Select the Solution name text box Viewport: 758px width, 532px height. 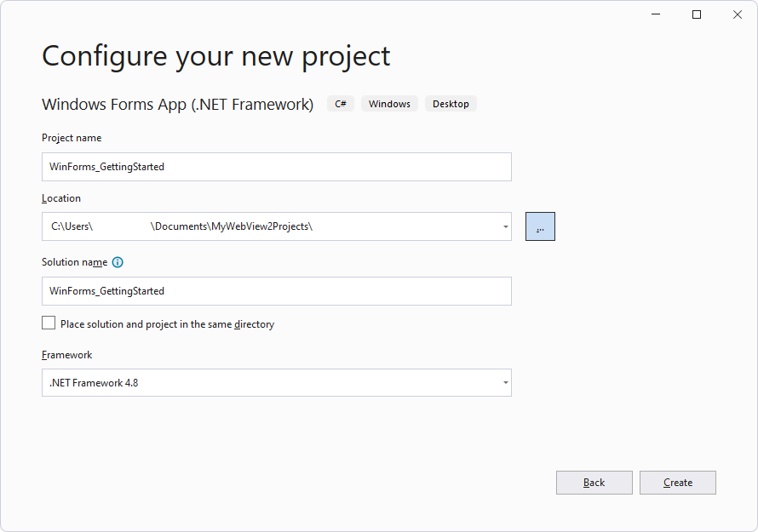tap(276, 290)
